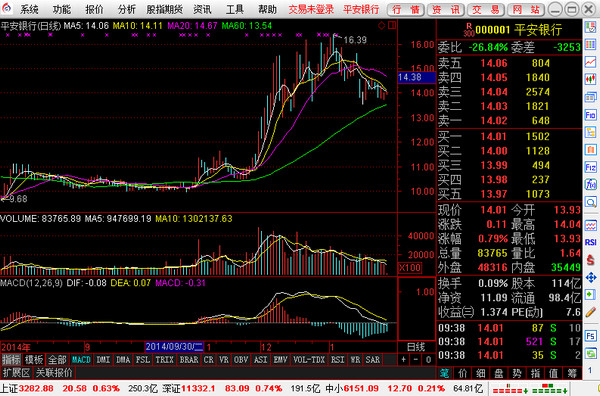Screen dimensions: 600x396
Task: Click the minus button beside indicator tabs
Action: click(x=416, y=360)
